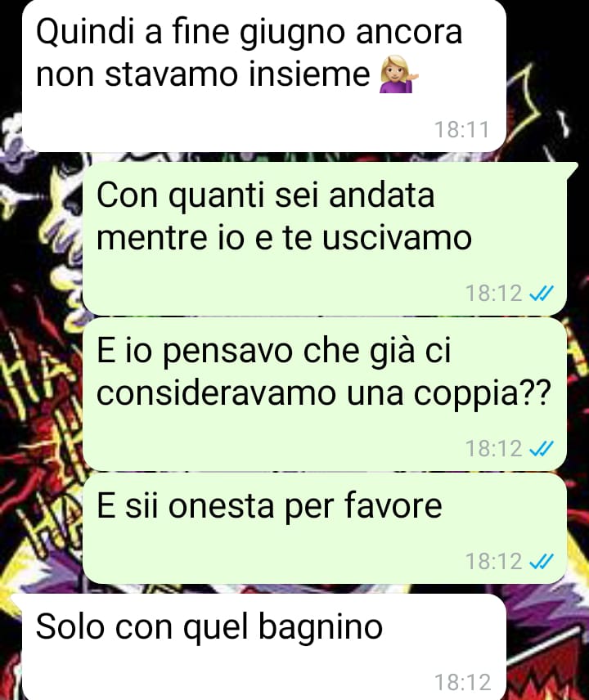
Task: Click 18:11 timestamp on first message
Action: coord(461,129)
